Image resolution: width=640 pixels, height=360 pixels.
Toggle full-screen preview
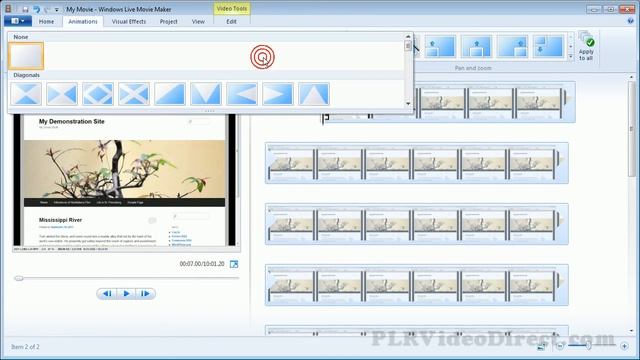point(234,264)
